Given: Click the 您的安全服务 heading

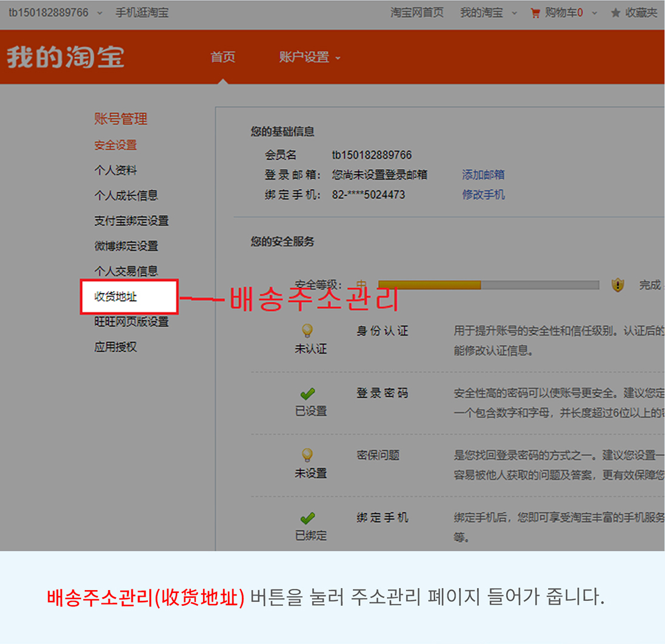Looking at the screenshot, I should (x=282, y=241).
